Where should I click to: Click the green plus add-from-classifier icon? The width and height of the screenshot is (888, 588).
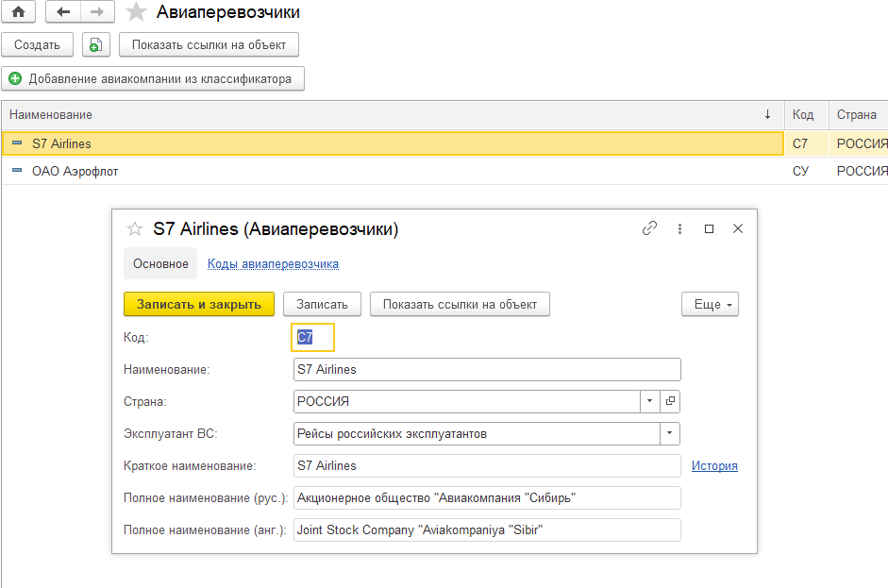tap(15, 78)
